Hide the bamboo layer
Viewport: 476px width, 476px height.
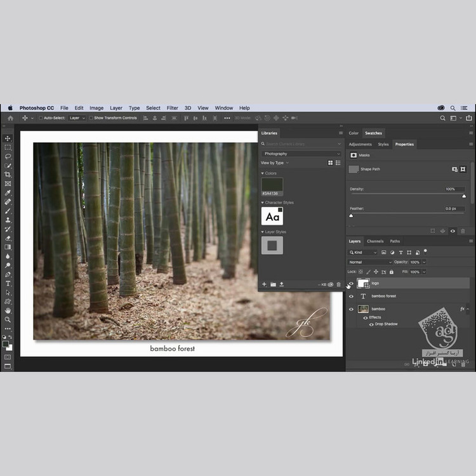(x=351, y=309)
